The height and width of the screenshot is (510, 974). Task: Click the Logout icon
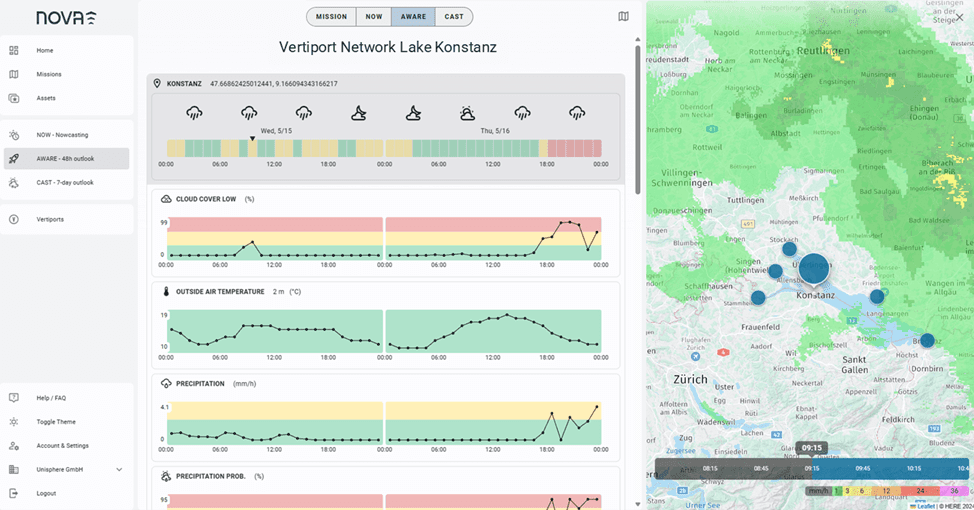[x=14, y=493]
